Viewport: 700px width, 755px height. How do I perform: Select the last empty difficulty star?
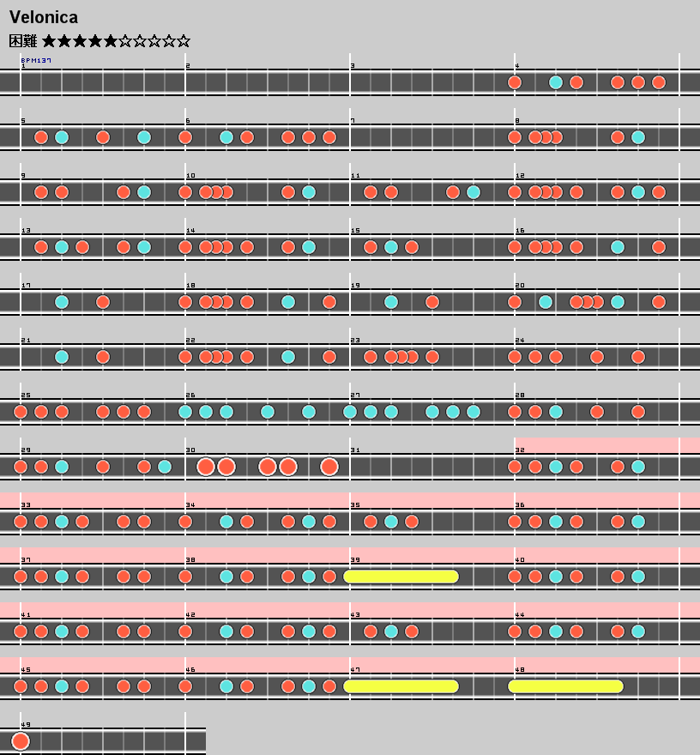(x=184, y=41)
